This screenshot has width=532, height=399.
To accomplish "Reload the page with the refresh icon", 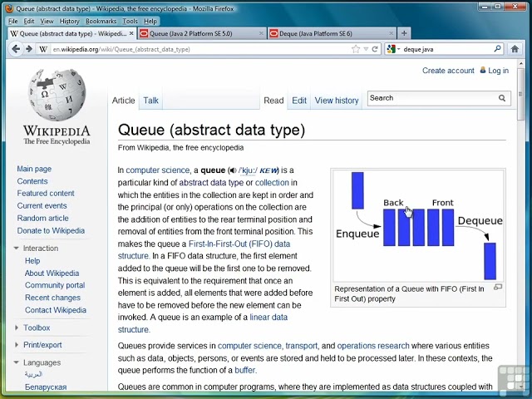I will [x=375, y=49].
